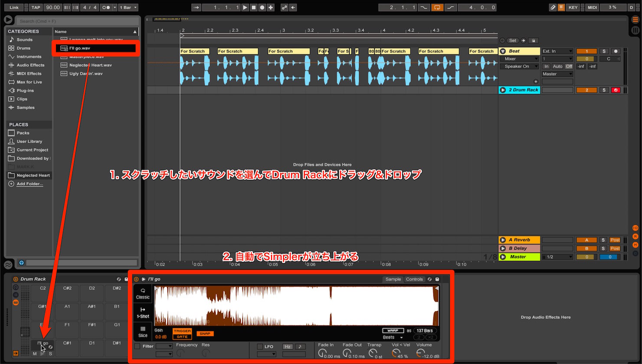
Task: Unfold the 2 Drum Rack track
Action: [x=503, y=90]
